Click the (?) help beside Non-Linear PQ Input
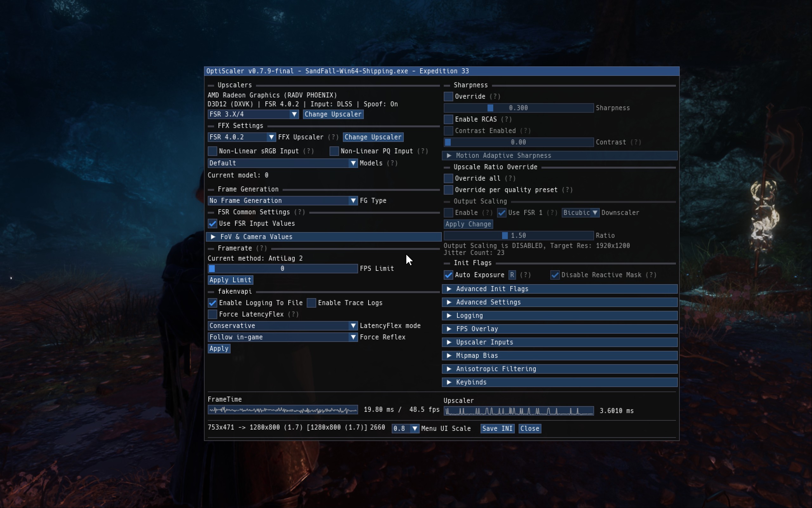 422,151
